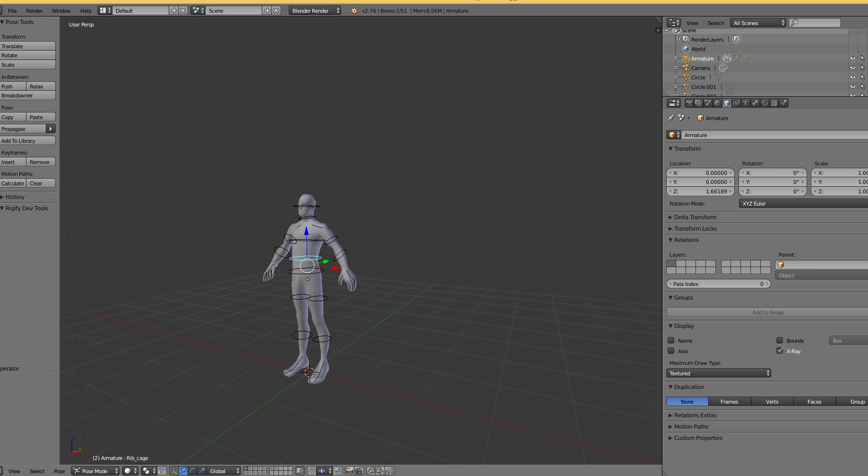
Task: Hide Circle with its outliner eye icon
Action: [853, 77]
